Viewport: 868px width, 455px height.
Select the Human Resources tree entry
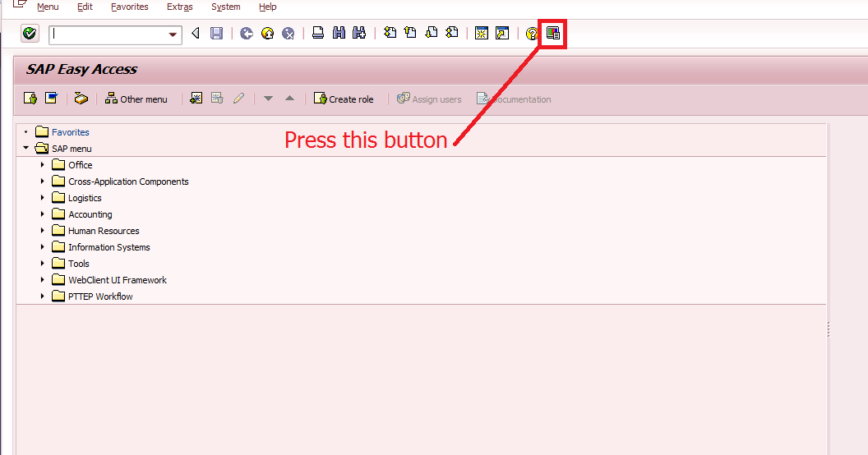point(104,231)
